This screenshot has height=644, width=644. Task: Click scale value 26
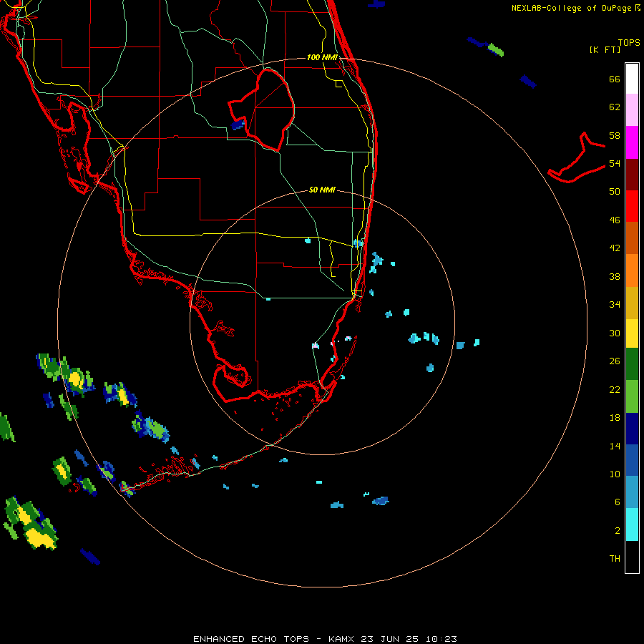point(615,361)
